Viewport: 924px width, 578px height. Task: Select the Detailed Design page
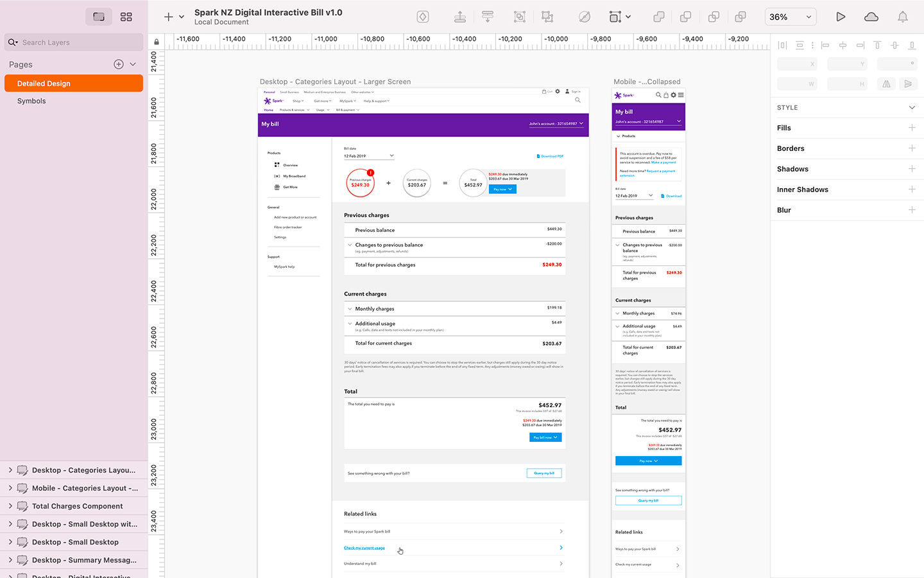coord(74,83)
